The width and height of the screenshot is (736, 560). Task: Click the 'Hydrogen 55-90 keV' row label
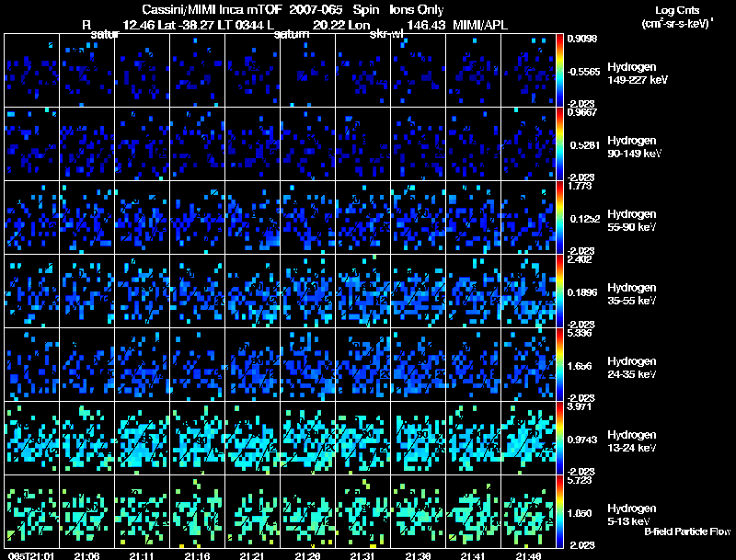[x=632, y=221]
